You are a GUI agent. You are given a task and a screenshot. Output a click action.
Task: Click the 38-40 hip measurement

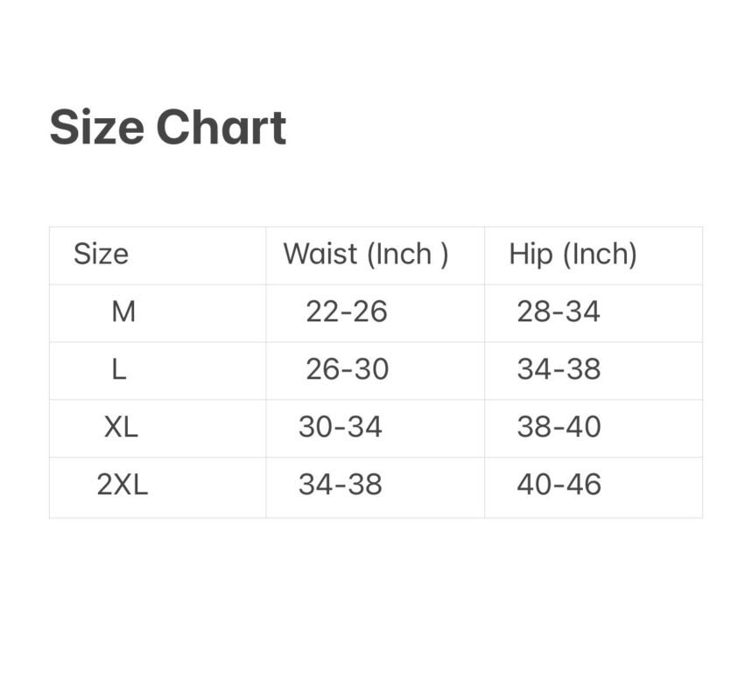(559, 427)
